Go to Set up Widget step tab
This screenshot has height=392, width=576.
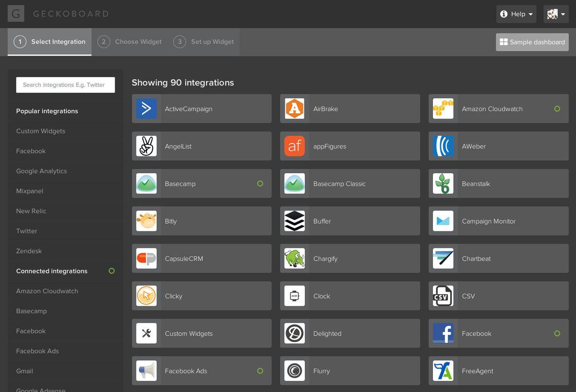[204, 42]
